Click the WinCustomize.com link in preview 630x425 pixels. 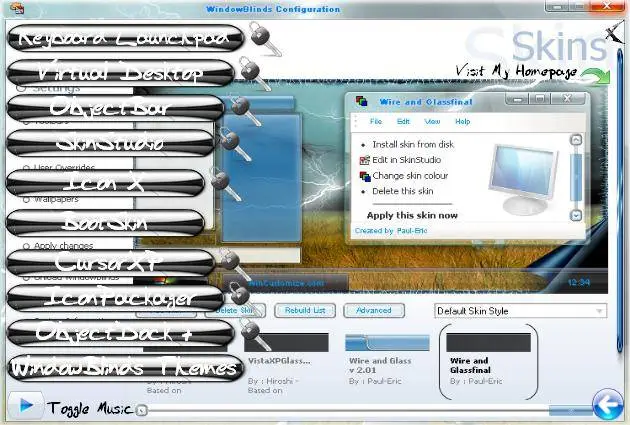[286, 283]
